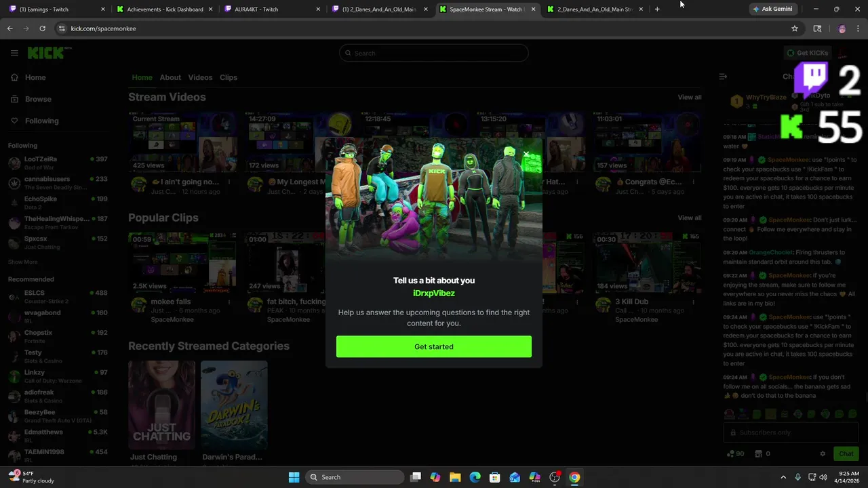Screen dimensions: 868x488
Task: Open Microsoft Edge from the taskbar
Action: click(x=475, y=477)
